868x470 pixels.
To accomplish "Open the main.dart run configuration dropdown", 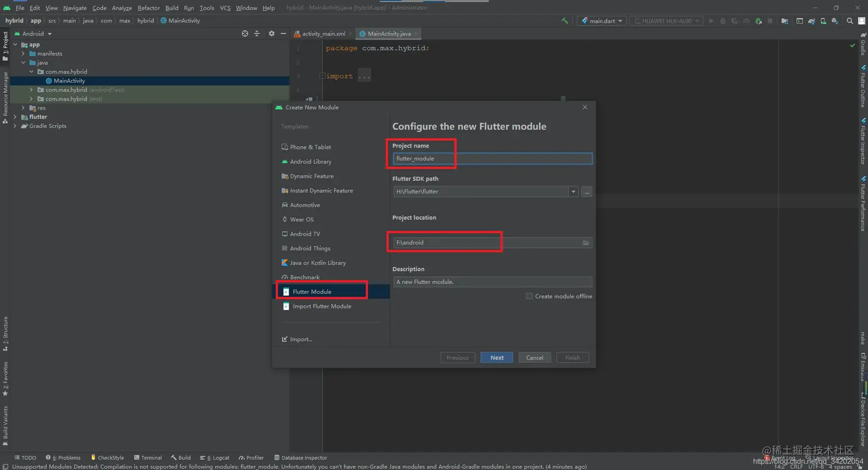I will point(601,21).
